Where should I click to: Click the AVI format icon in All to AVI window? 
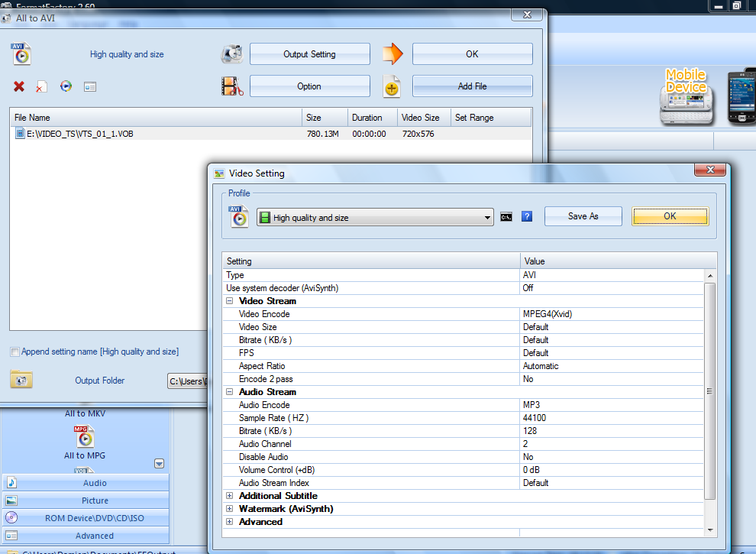(21, 54)
